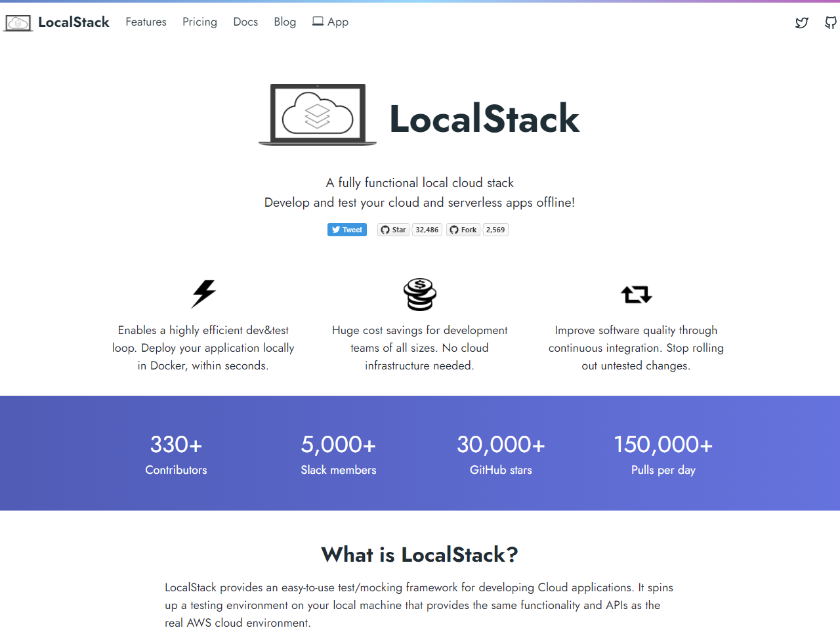Viewport: 840px width, 630px height.
Task: Click the LocalStack brand name in navbar
Action: (73, 22)
